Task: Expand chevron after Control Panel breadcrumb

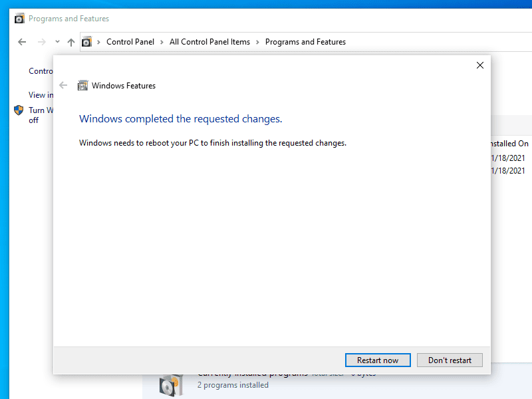Action: click(162, 42)
